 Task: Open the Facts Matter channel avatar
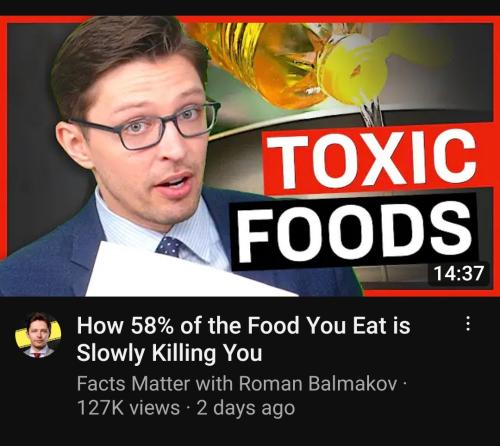point(38,335)
